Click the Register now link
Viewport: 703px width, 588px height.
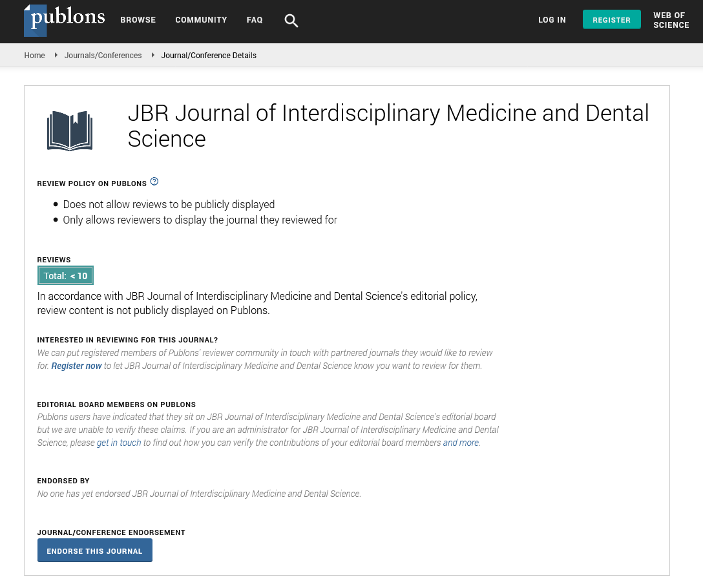tap(77, 366)
